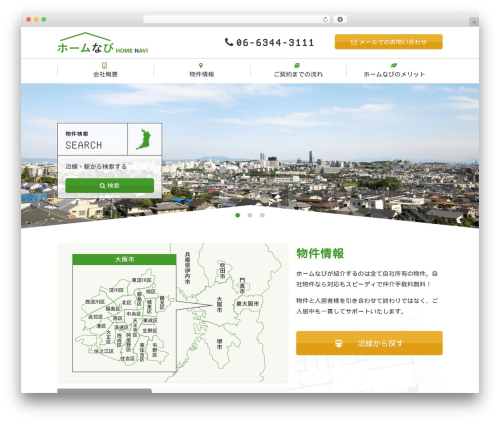This screenshot has width=500, height=423.
Task: Select 浪速区 on the map
Action: pos(121,328)
